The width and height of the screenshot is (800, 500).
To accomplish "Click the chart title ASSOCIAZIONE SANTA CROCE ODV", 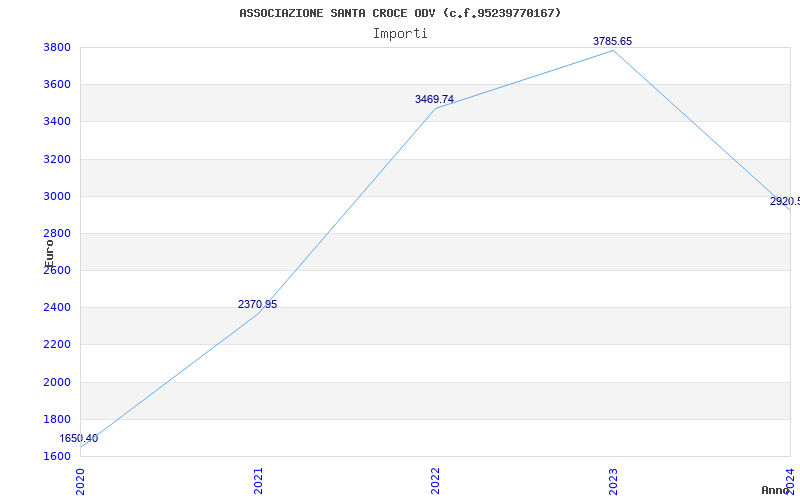I will [x=400, y=13].
